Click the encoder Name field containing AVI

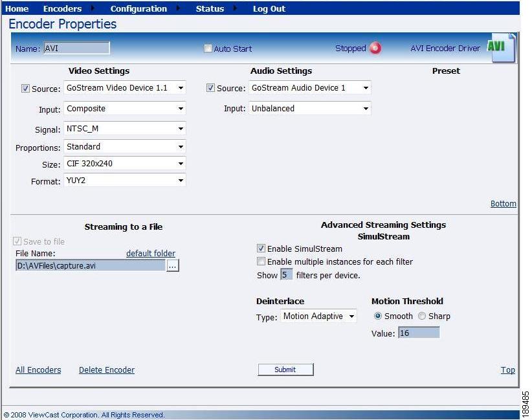tap(76, 48)
